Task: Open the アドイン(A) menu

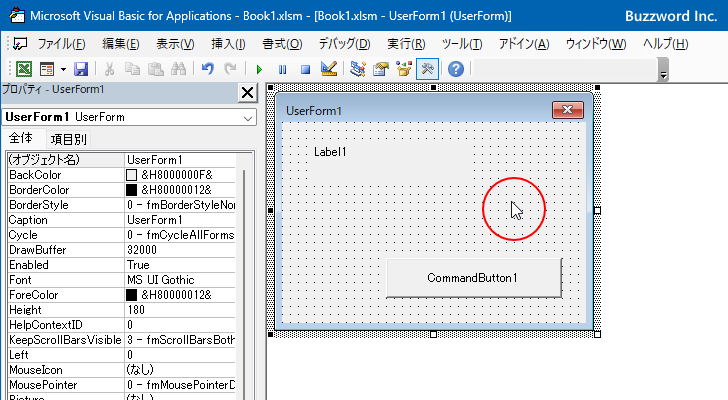Action: coord(524,44)
